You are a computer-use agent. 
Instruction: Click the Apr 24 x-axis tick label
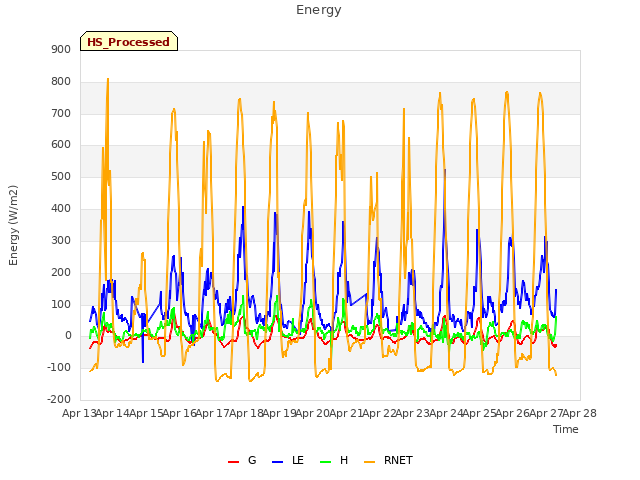pos(446,413)
